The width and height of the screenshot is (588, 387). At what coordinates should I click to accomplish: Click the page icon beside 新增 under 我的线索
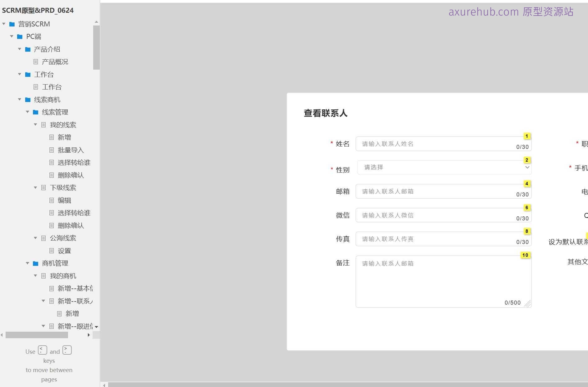pyautogui.click(x=51, y=137)
